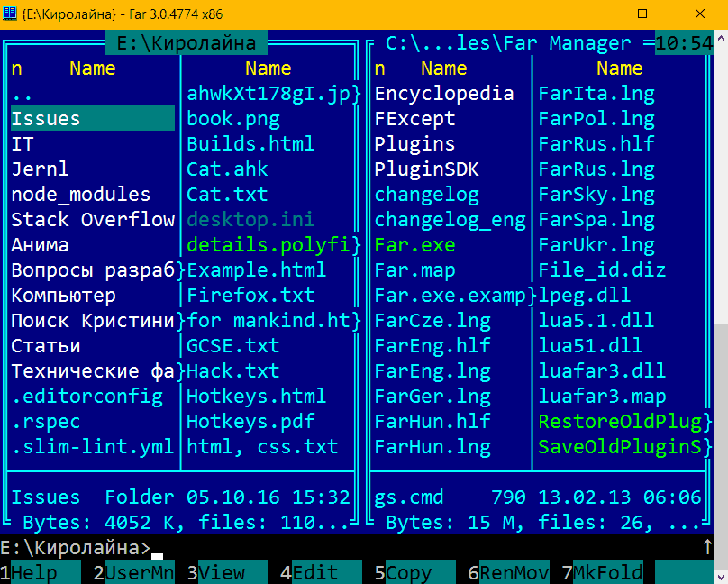Viewport: 728px width, 584px height.
Task: Click the 7 MkFold key bar button
Action: [602, 572]
